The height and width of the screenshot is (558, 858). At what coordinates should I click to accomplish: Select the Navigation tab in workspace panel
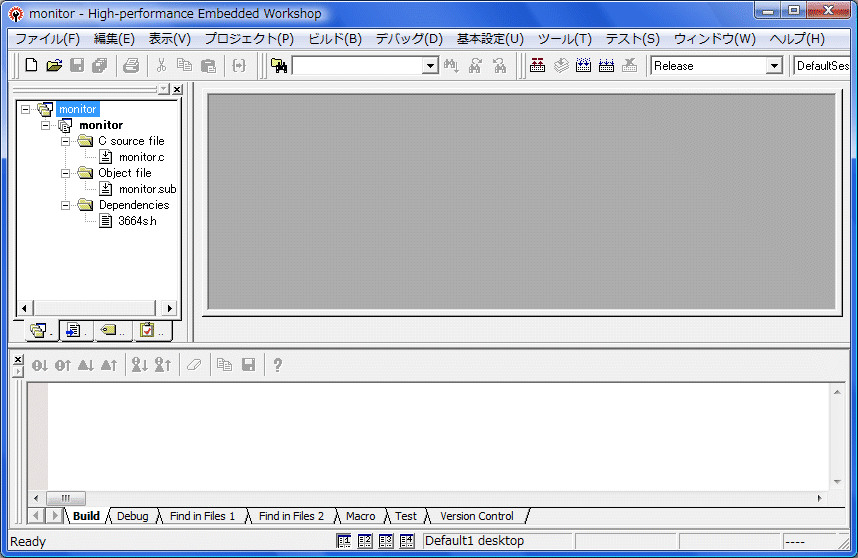(112, 330)
